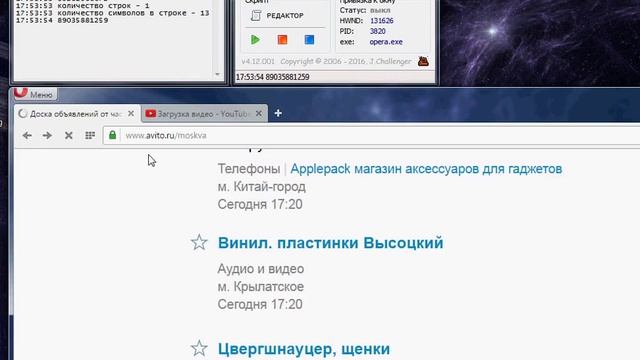Click the blue square pause icon
The image size is (640, 360).
[x=309, y=40]
